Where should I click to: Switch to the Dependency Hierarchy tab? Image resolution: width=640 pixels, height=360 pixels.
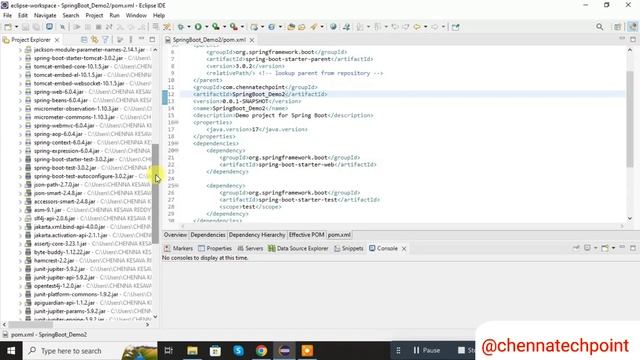coord(257,235)
